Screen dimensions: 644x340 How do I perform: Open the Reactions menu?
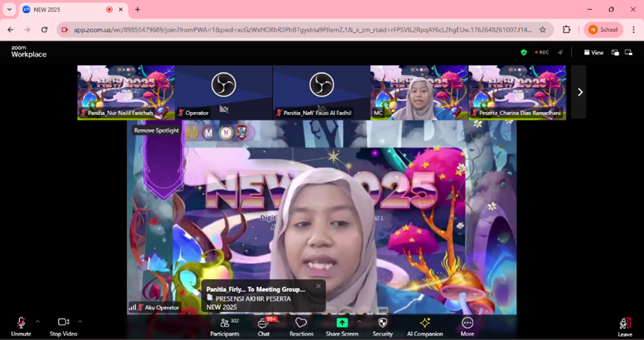[x=301, y=326]
